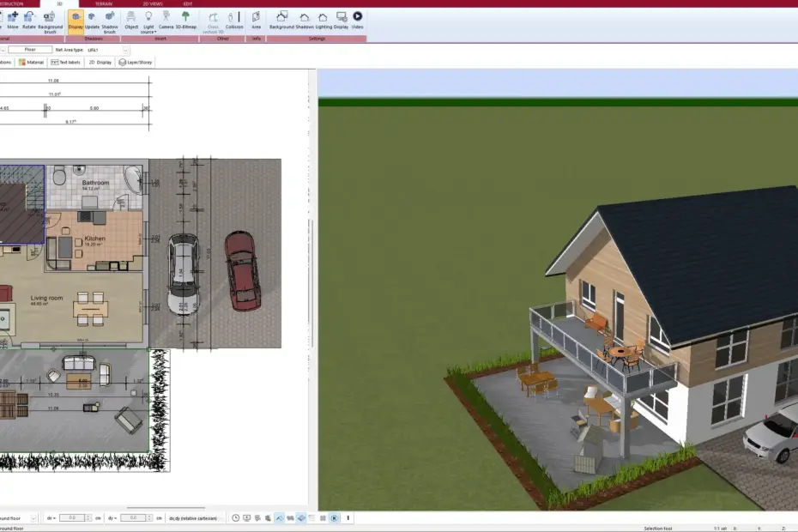Click the Text labels button
The image size is (798, 532).
tap(66, 63)
